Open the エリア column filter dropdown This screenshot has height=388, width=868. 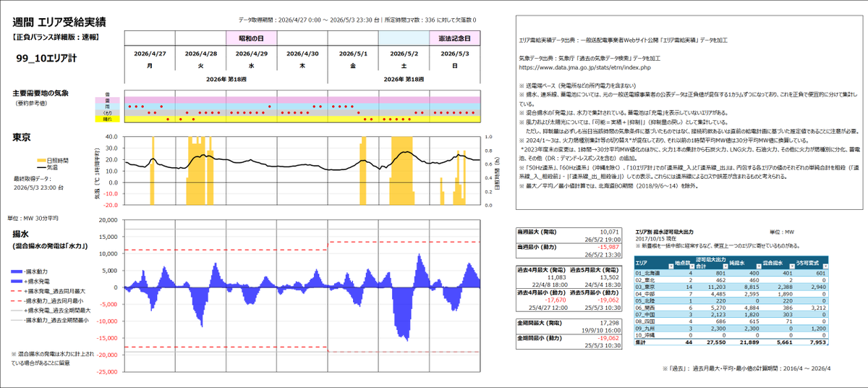(x=671, y=266)
